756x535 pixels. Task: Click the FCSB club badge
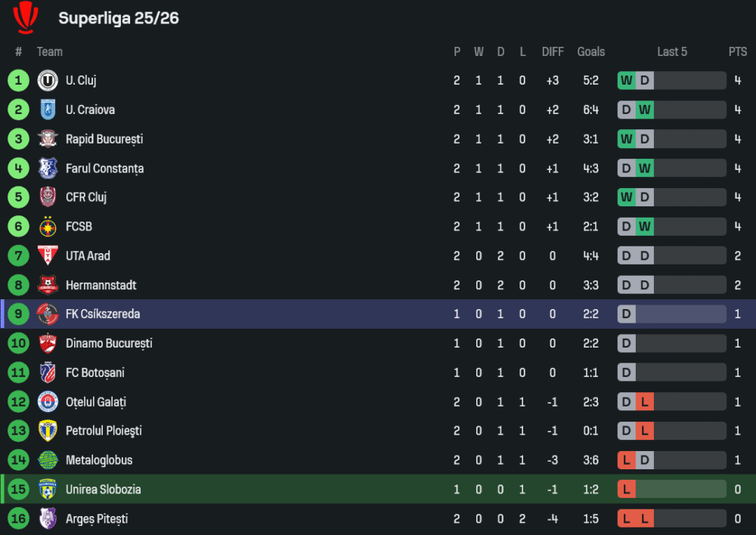tap(48, 227)
